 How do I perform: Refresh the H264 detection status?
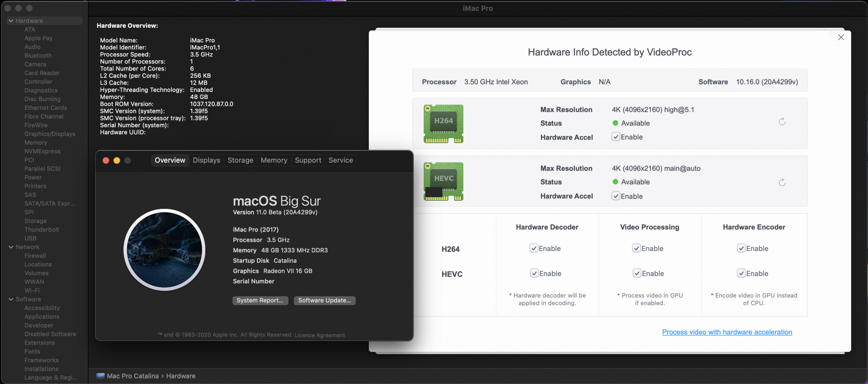click(782, 122)
